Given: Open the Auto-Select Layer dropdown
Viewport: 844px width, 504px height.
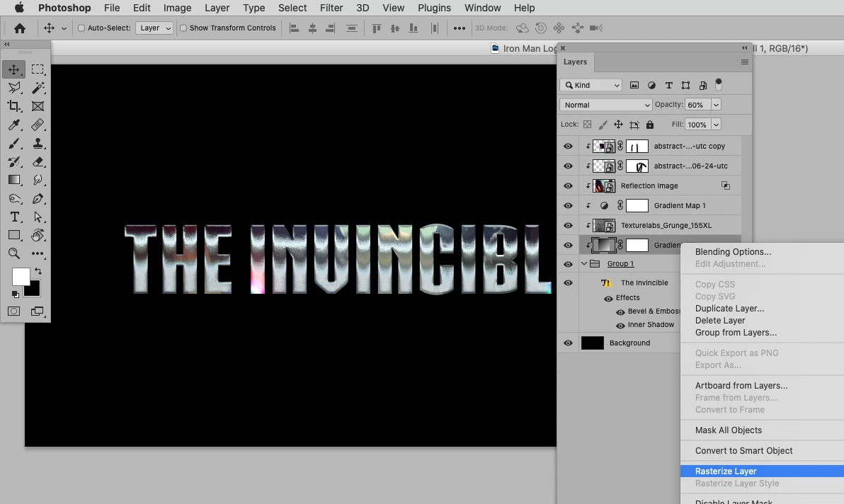Looking at the screenshot, I should coord(154,28).
